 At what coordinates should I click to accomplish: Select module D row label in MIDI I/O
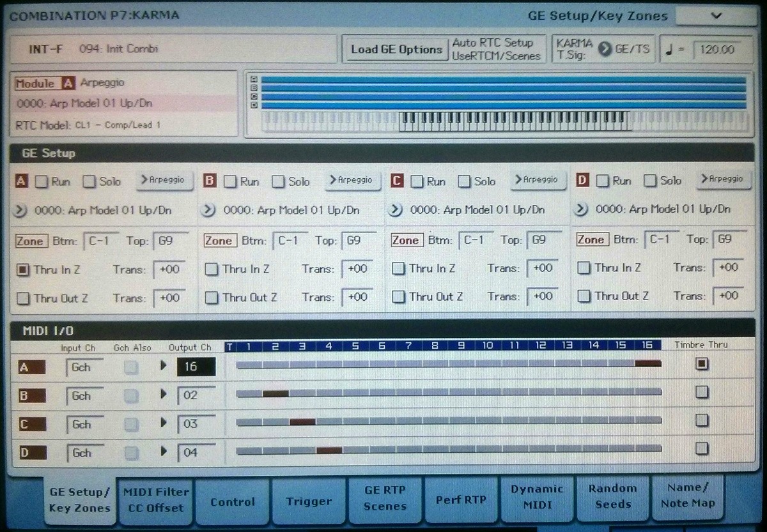click(x=31, y=453)
